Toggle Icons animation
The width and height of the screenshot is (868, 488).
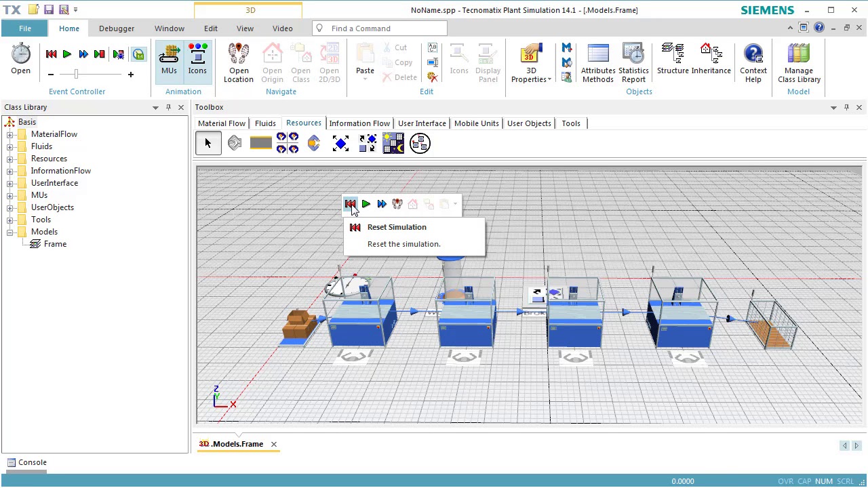pos(197,60)
